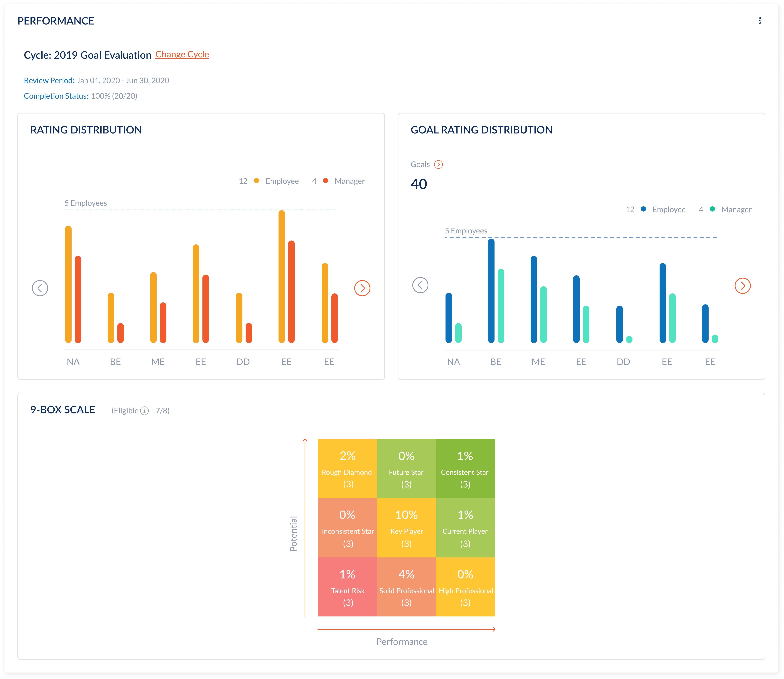The width and height of the screenshot is (784, 679).
Task: Click the Eligible info icon
Action: (x=144, y=411)
